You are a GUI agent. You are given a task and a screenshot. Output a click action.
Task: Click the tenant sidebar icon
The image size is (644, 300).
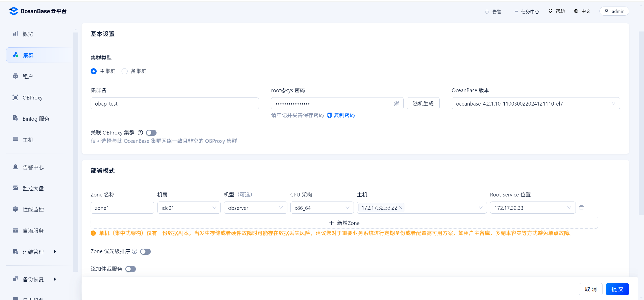pos(16,76)
